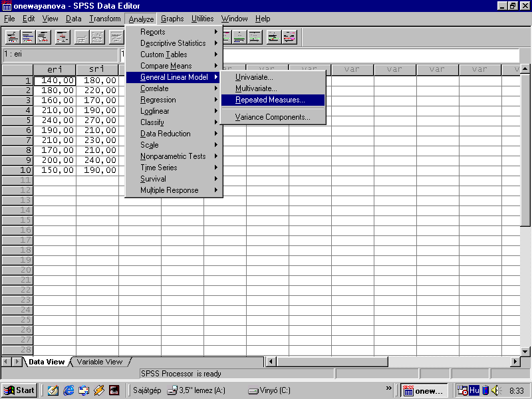
Task: Click the vertical scrollbar up arrow
Action: pyautogui.click(x=525, y=69)
